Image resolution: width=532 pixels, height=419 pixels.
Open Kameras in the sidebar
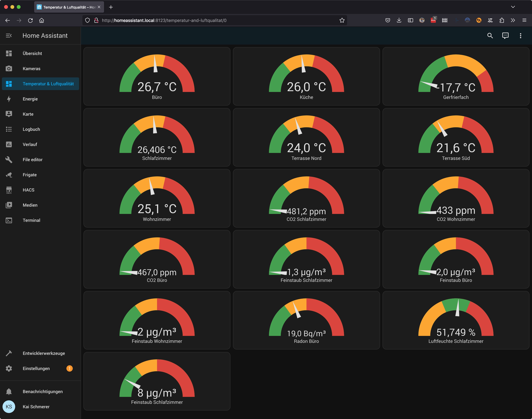[31, 69]
